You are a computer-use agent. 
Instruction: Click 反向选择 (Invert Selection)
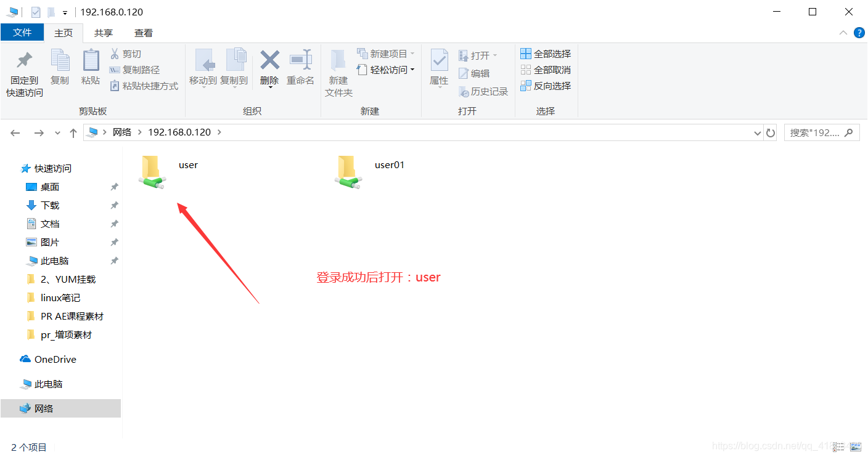546,86
